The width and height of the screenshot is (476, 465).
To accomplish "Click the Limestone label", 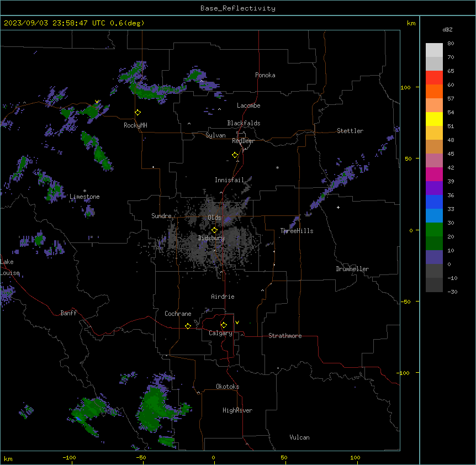I will click(84, 197).
